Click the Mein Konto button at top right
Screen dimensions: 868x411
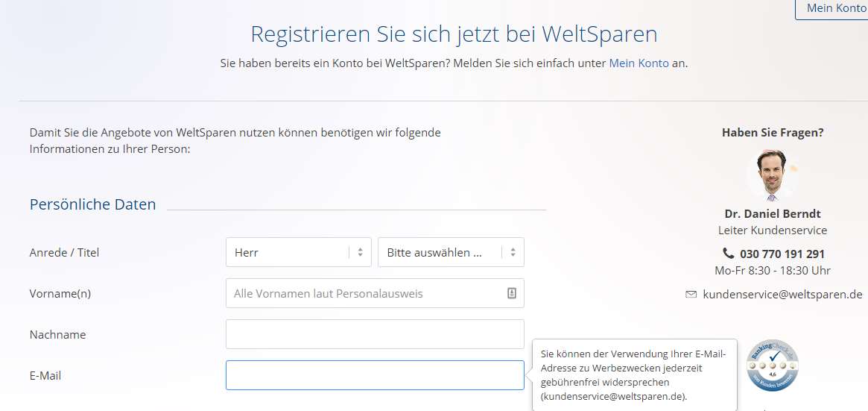[x=832, y=9]
